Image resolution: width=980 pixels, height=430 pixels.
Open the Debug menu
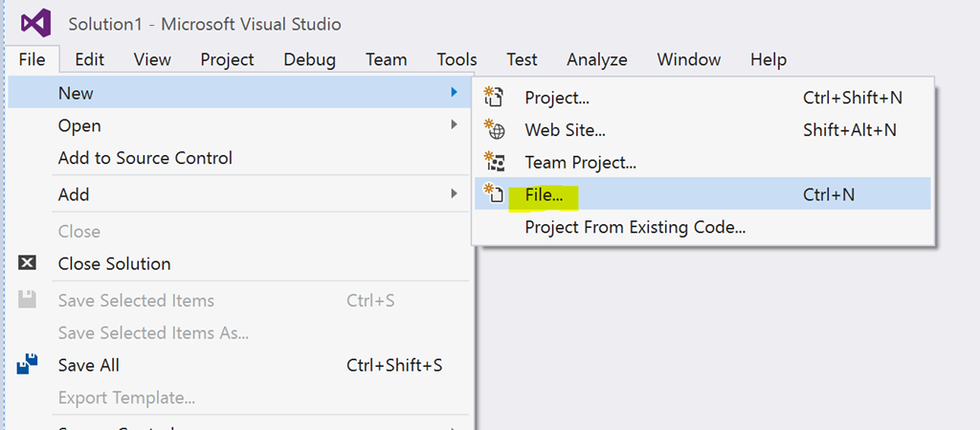tap(309, 59)
